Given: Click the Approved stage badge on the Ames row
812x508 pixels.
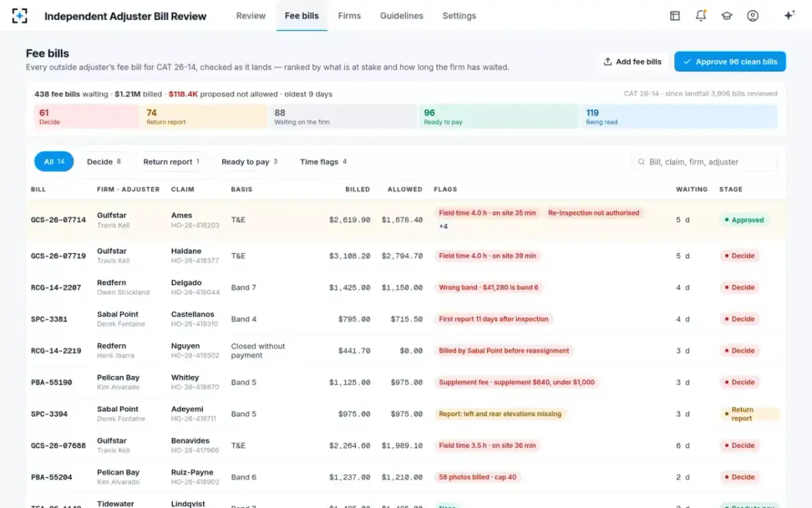Looking at the screenshot, I should click(744, 220).
